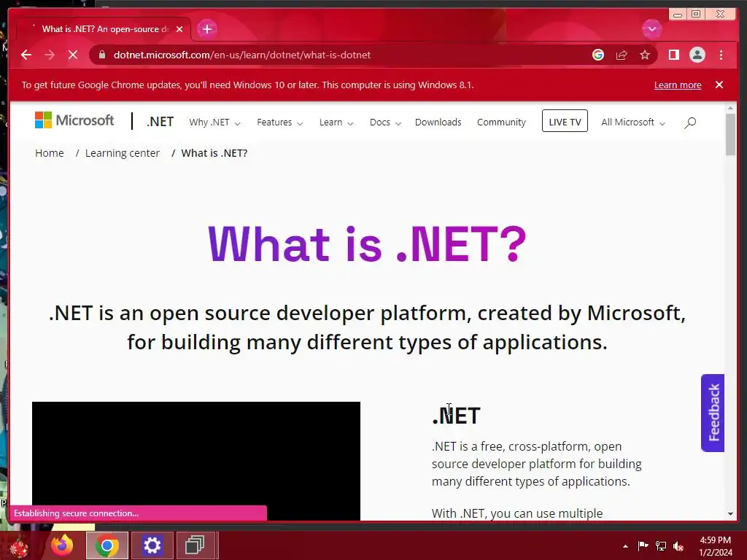Screen dimensions: 747x560
Task: Dismiss the Chrome update notification bar
Action: tap(719, 85)
